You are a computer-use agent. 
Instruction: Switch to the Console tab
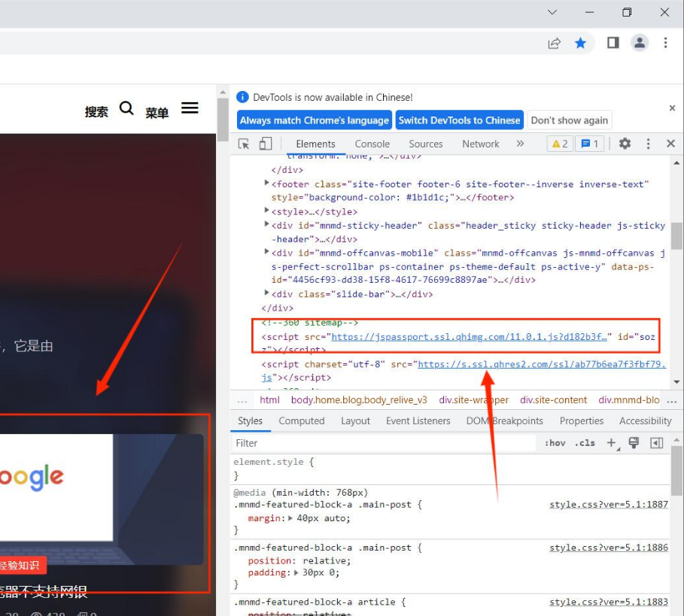(x=372, y=144)
